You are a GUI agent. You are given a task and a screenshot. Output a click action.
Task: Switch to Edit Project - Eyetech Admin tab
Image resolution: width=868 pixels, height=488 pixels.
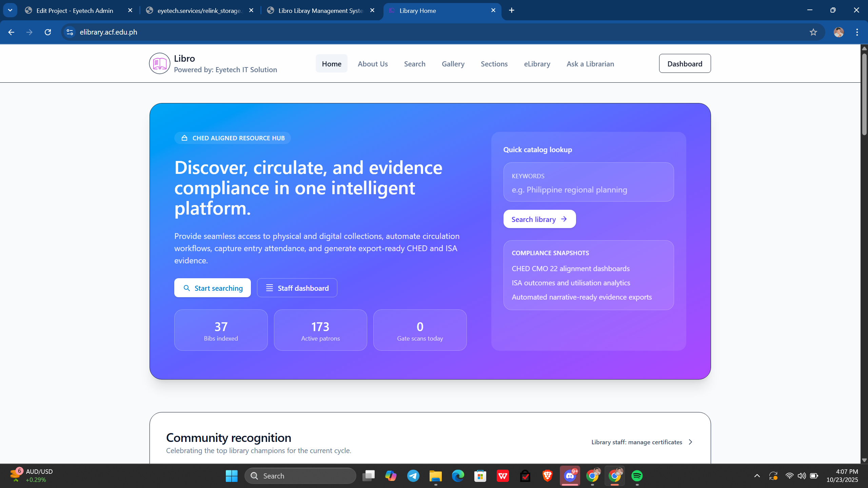75,11
